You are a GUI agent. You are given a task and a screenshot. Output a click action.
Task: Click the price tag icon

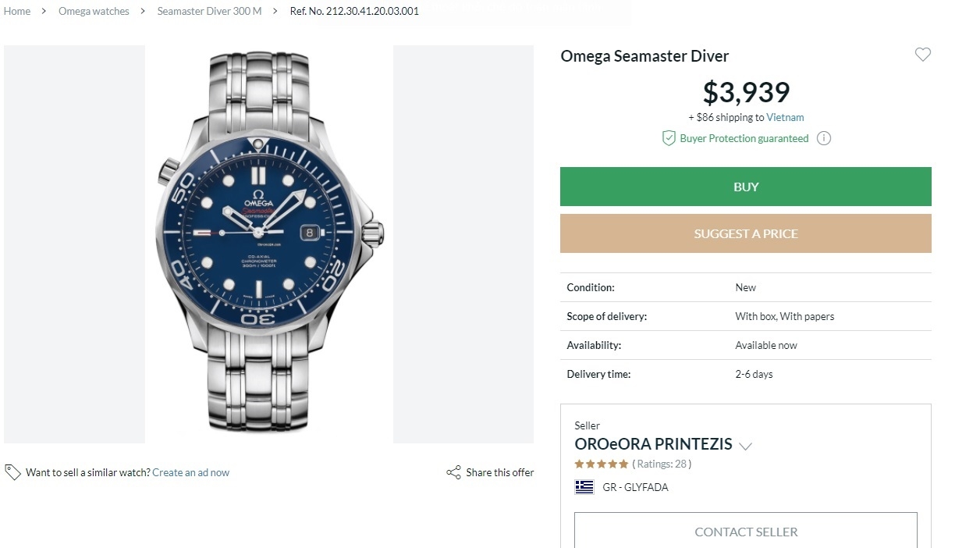point(12,472)
